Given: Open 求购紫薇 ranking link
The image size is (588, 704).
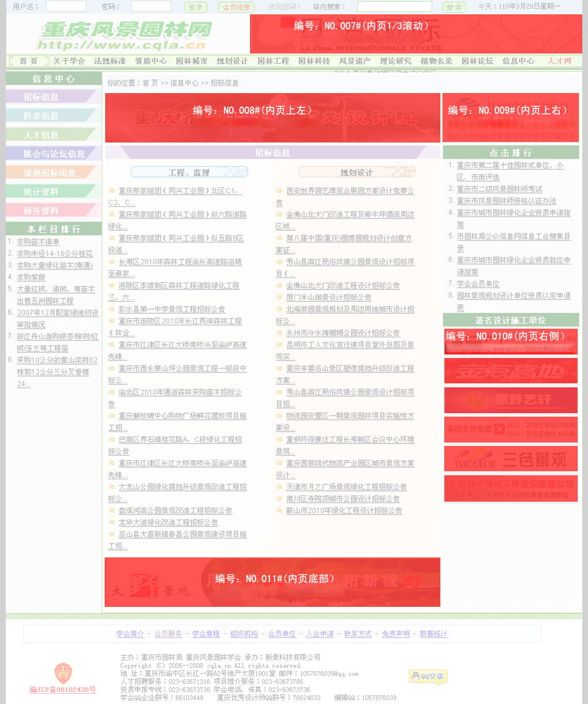Looking at the screenshot, I should click(31, 277).
